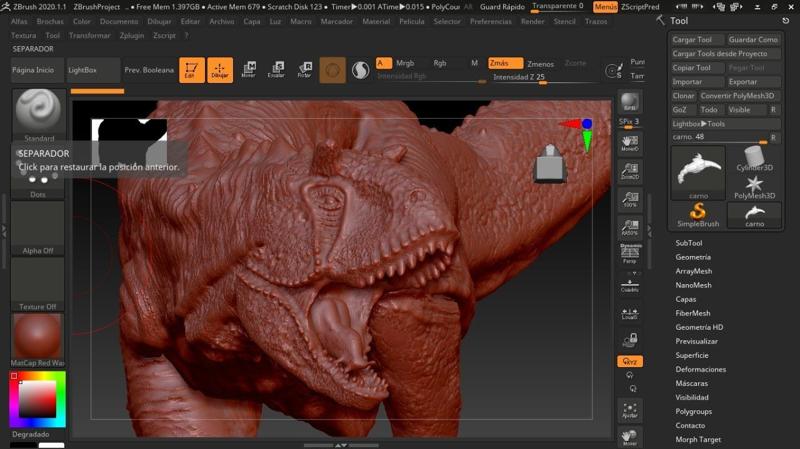Viewport: 800px width, 449px height.
Task: Toggle the Zmenos sculpt mode
Action: pyautogui.click(x=540, y=63)
